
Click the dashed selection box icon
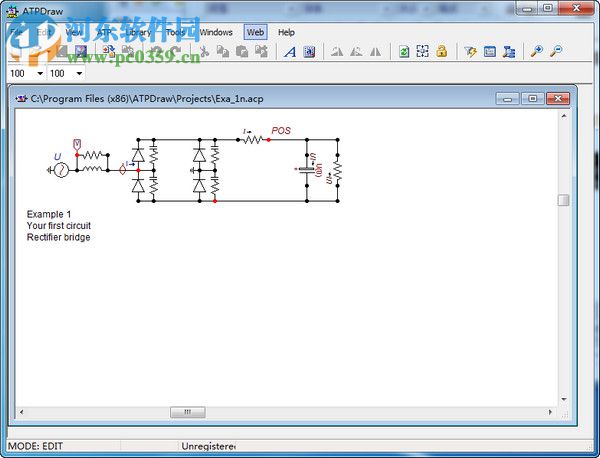423,52
